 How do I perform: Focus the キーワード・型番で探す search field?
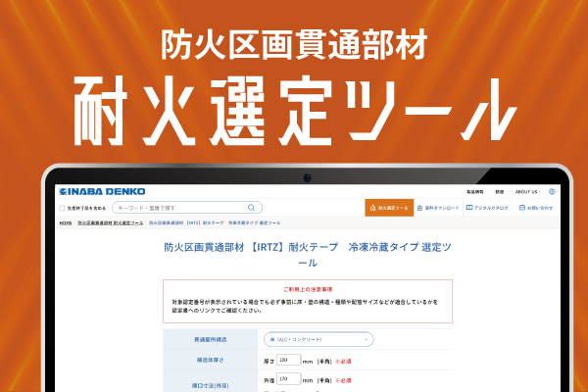[187, 208]
